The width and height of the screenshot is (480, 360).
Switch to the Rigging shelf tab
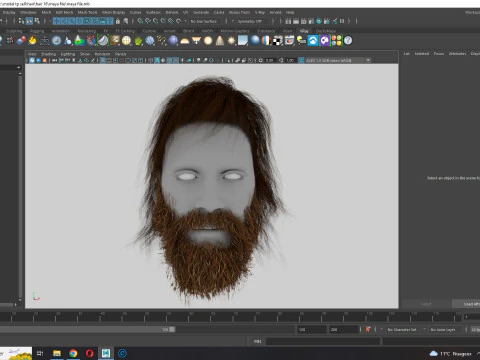pos(37,31)
